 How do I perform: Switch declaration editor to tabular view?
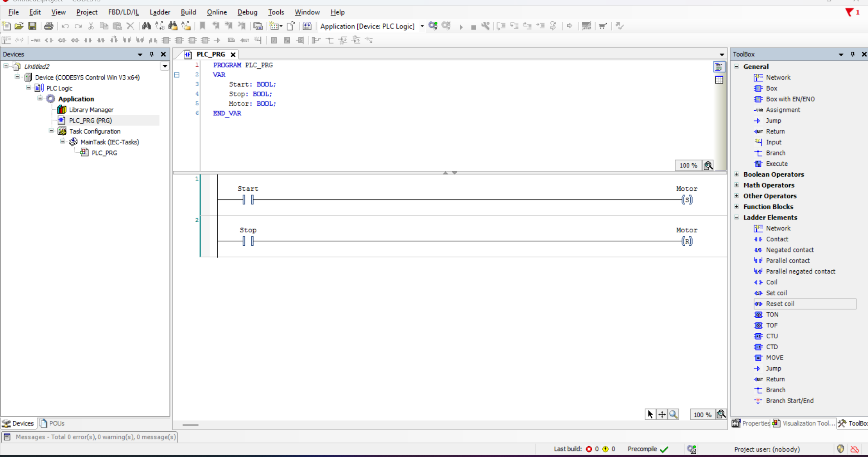(719, 80)
